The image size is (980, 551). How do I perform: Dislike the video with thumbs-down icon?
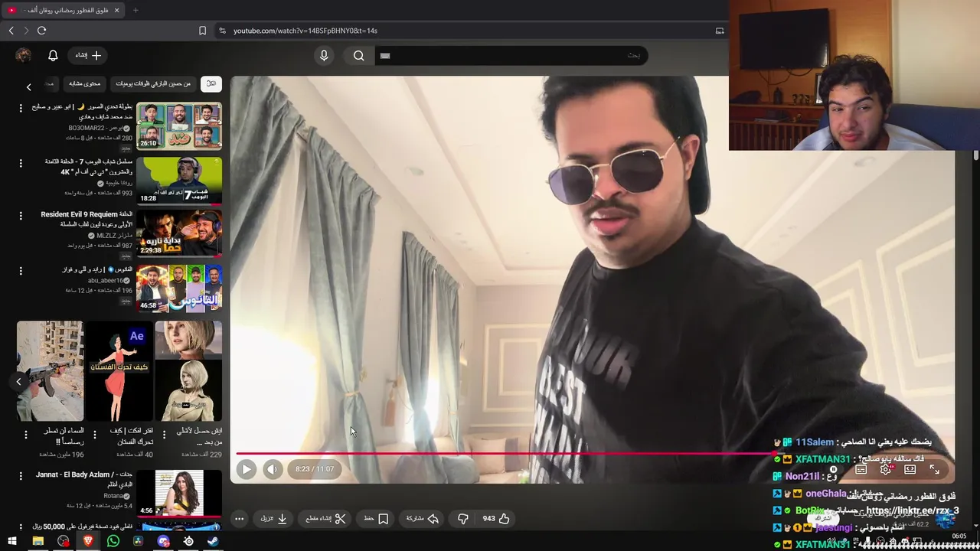click(462, 519)
